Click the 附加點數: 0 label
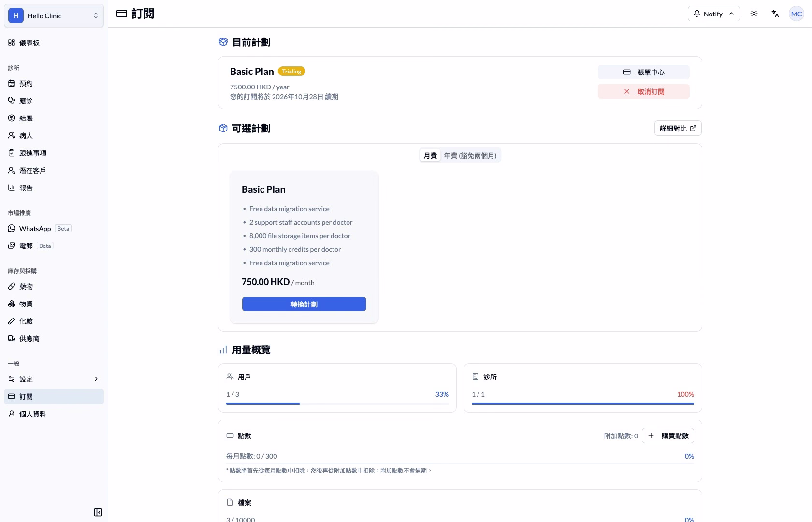 coord(621,436)
